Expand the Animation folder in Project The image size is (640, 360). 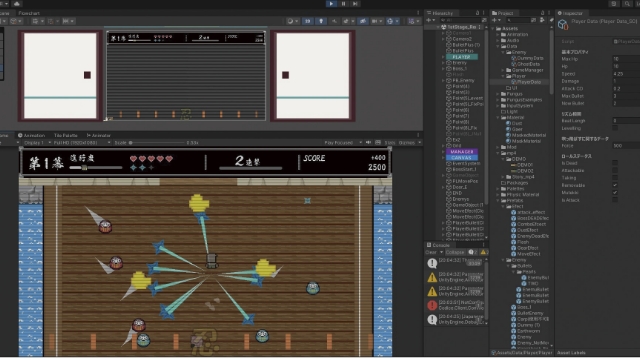(498, 35)
